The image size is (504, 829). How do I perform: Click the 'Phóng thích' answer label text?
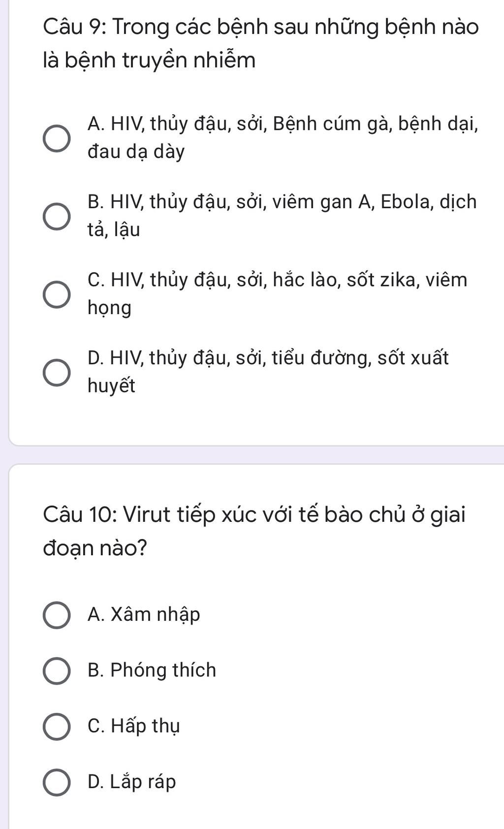coord(163,670)
